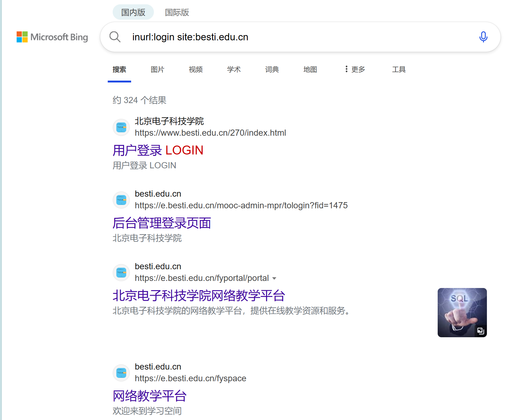Switch to 国际版 tab
This screenshot has width=510, height=420.
[177, 12]
